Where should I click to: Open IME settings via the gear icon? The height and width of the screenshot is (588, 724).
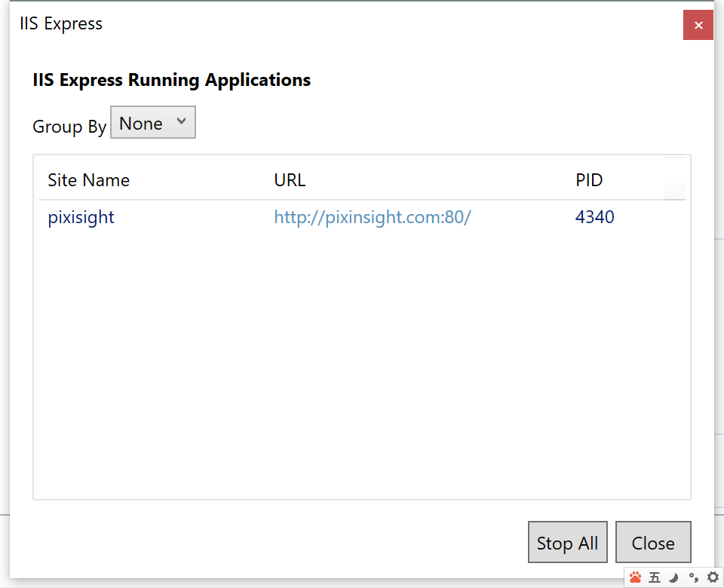[x=712, y=577]
